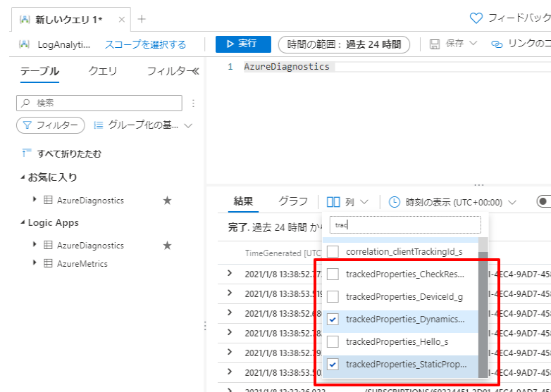Expand AzureDiagnostics under Logic Apps
The height and width of the screenshot is (392, 551).
pyautogui.click(x=35, y=244)
